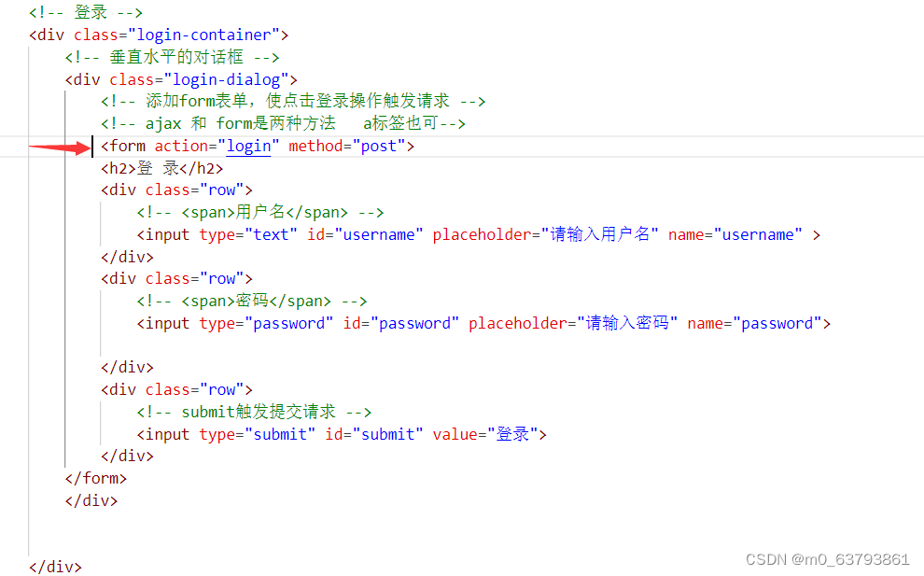Image resolution: width=924 pixels, height=576 pixels.
Task: Click the id="submit" attribute
Action: tap(374, 434)
